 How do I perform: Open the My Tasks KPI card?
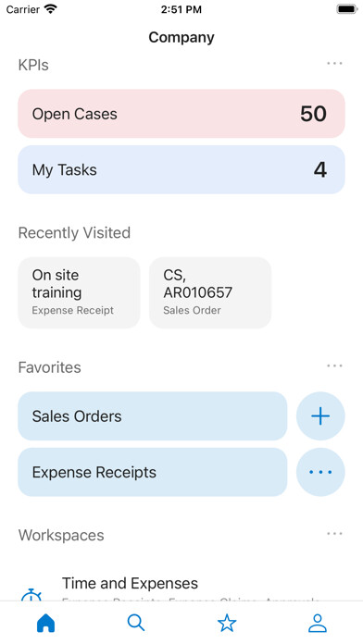pyautogui.click(x=181, y=169)
